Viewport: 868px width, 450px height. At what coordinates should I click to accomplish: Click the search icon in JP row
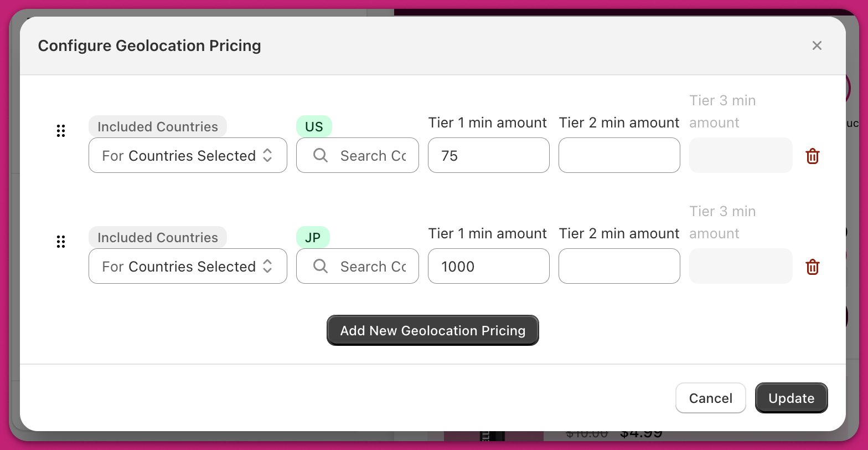point(321,267)
